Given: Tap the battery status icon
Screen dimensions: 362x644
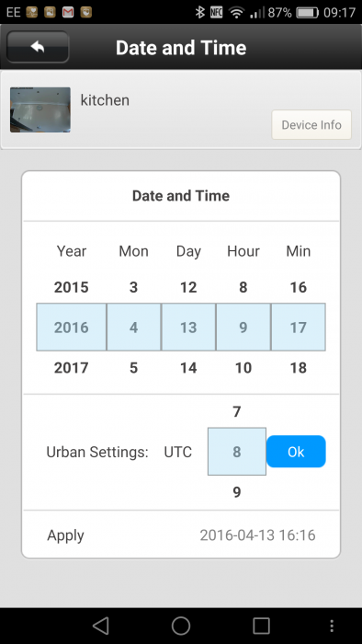Looking at the screenshot, I should (x=307, y=12).
